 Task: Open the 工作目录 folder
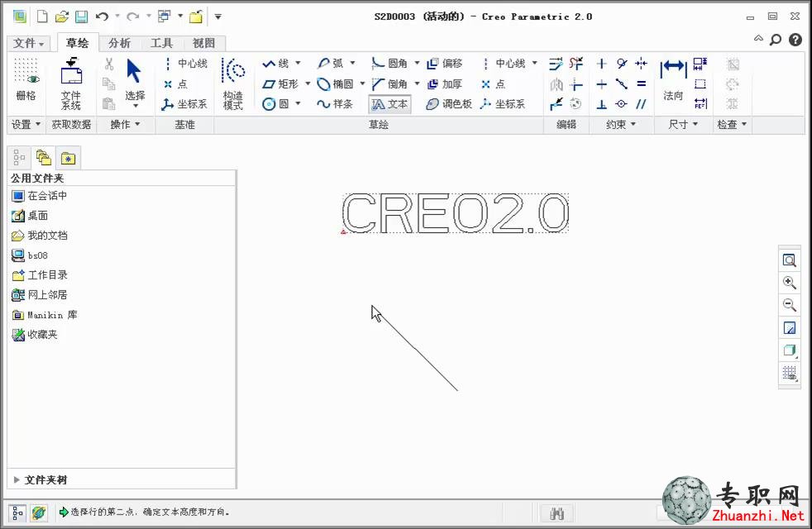pos(40,275)
